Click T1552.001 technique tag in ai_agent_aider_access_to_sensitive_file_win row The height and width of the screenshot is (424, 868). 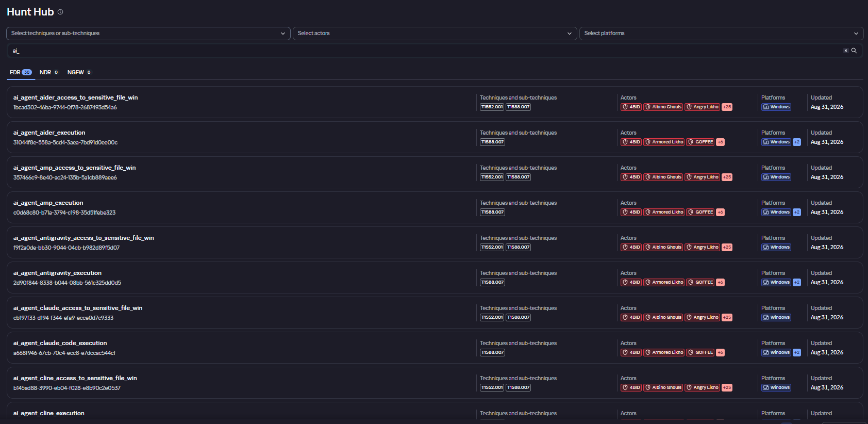tap(492, 107)
